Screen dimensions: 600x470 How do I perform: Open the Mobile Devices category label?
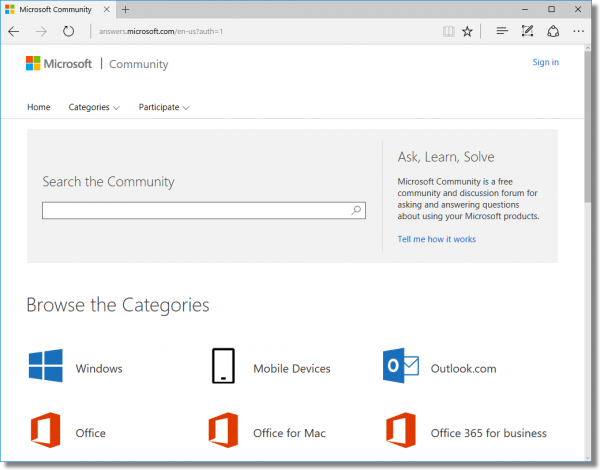click(292, 369)
